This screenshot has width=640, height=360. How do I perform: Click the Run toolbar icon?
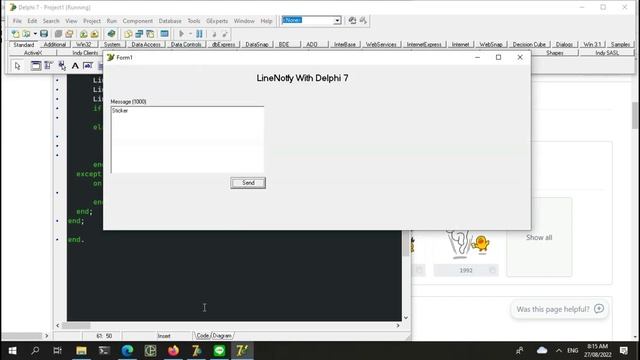(x=182, y=34)
